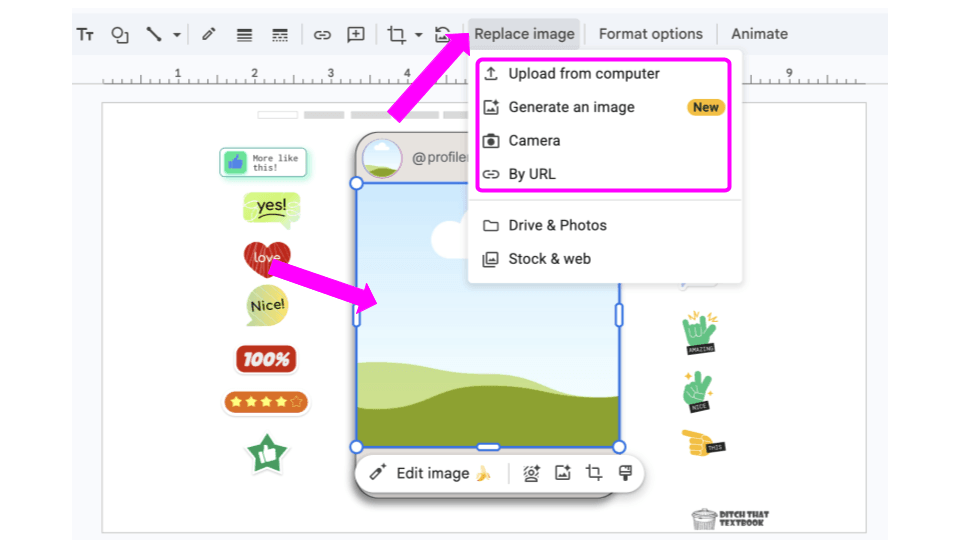Click the generate image sparkle icon
The image size is (960, 540).
tap(563, 473)
